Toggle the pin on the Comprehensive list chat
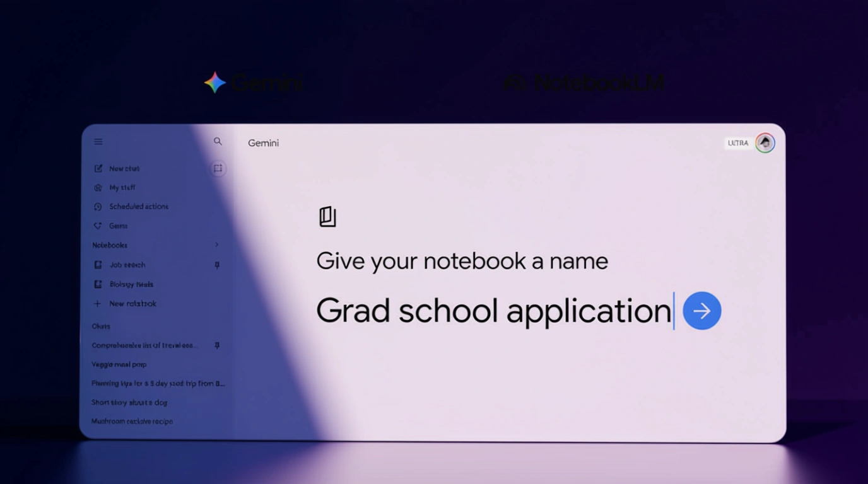868x484 pixels. (217, 345)
